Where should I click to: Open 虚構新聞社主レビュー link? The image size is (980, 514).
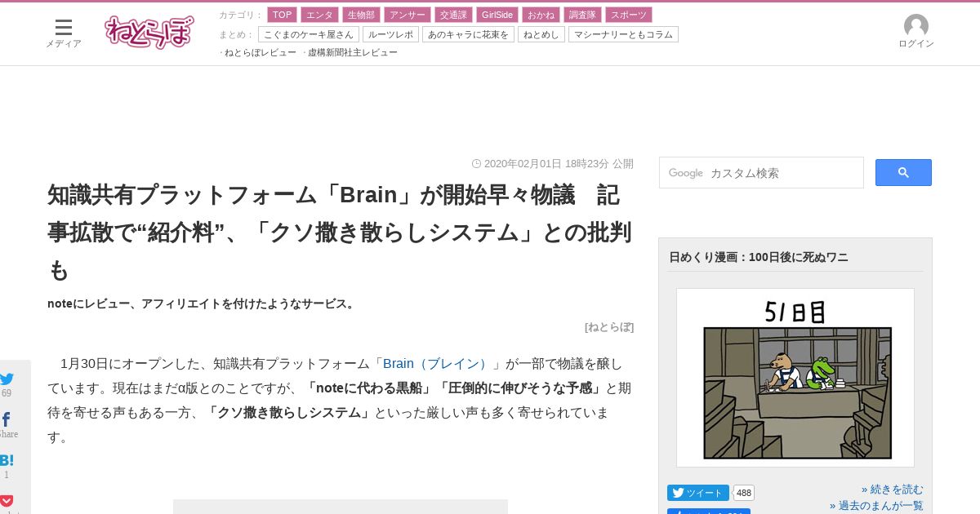pos(353,52)
